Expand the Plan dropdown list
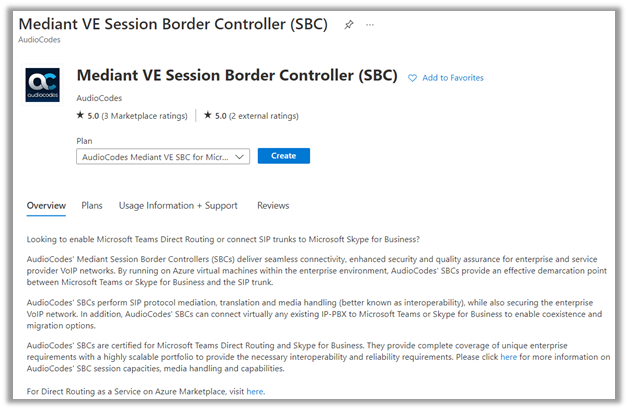 163,156
